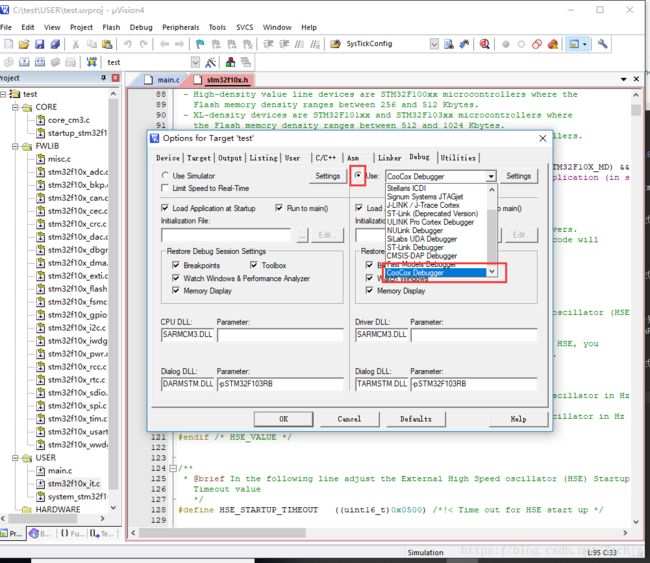Click the simulator Initialization File input field
The image size is (650, 563).
click(226, 235)
